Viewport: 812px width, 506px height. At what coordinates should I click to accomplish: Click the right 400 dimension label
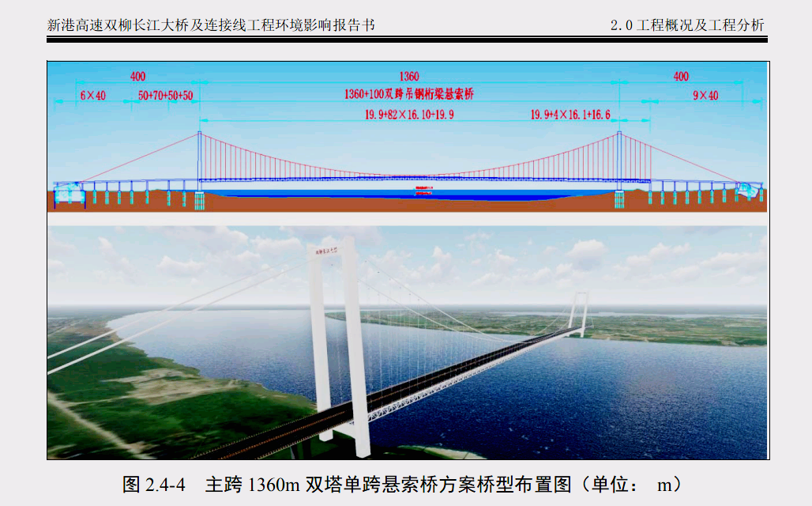681,76
